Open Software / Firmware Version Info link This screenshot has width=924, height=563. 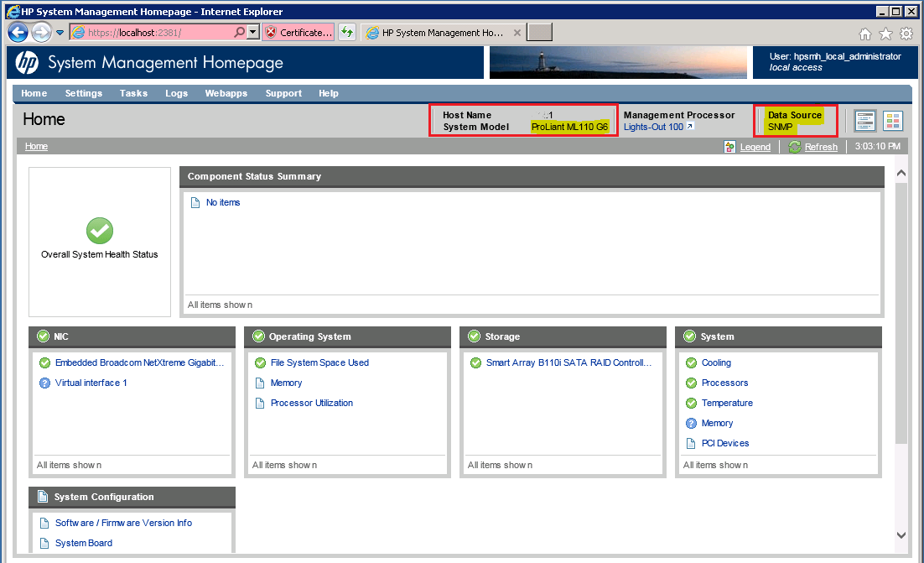click(124, 523)
